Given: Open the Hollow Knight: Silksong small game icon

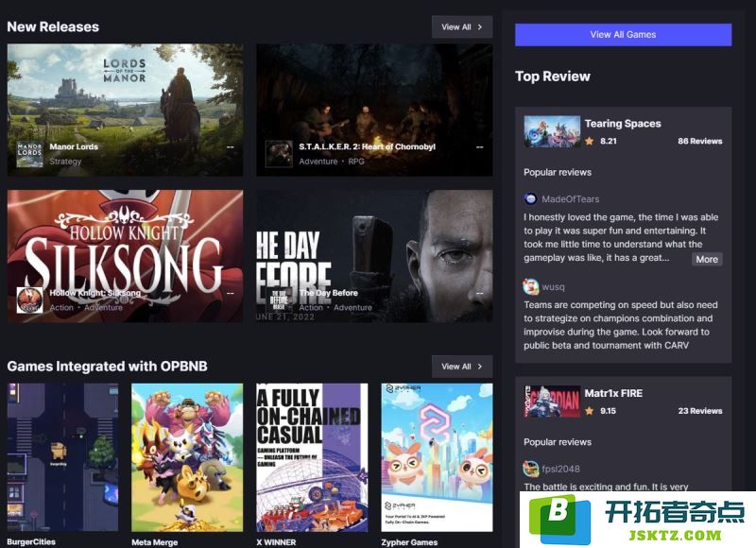Looking at the screenshot, I should (30, 300).
